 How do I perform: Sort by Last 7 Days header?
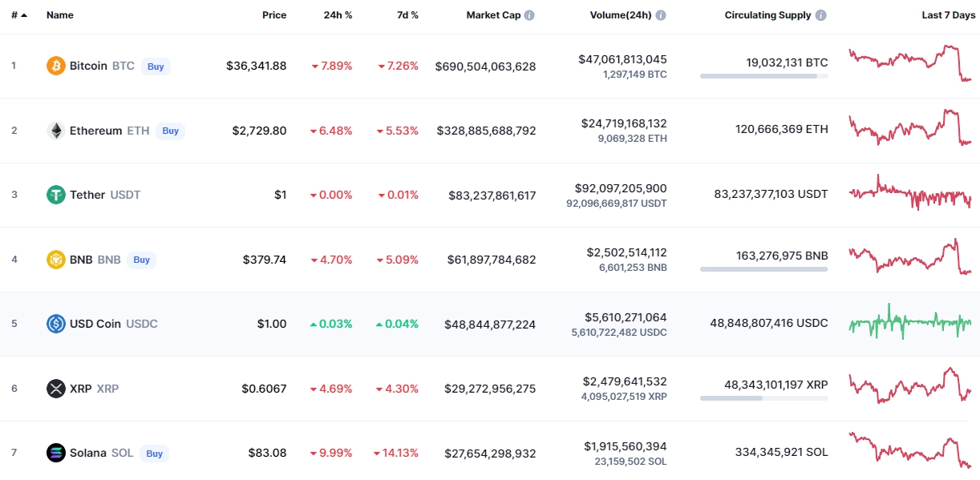click(x=949, y=15)
